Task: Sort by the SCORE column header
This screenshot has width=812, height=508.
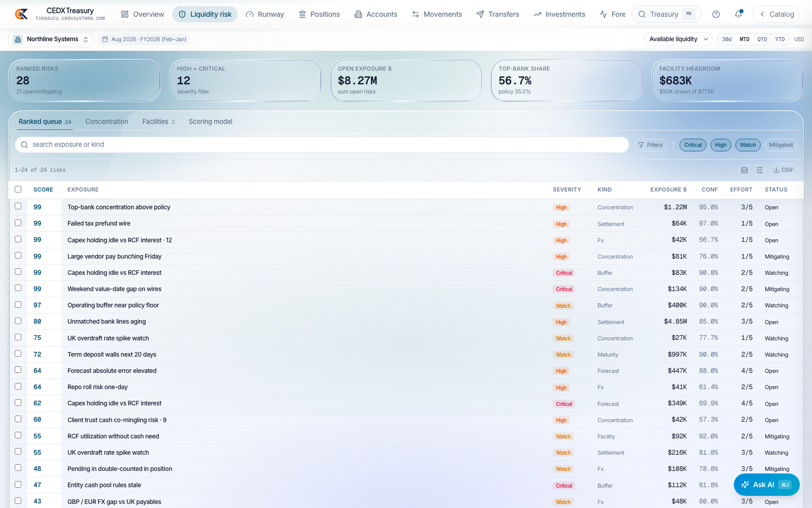Action: pyautogui.click(x=43, y=189)
